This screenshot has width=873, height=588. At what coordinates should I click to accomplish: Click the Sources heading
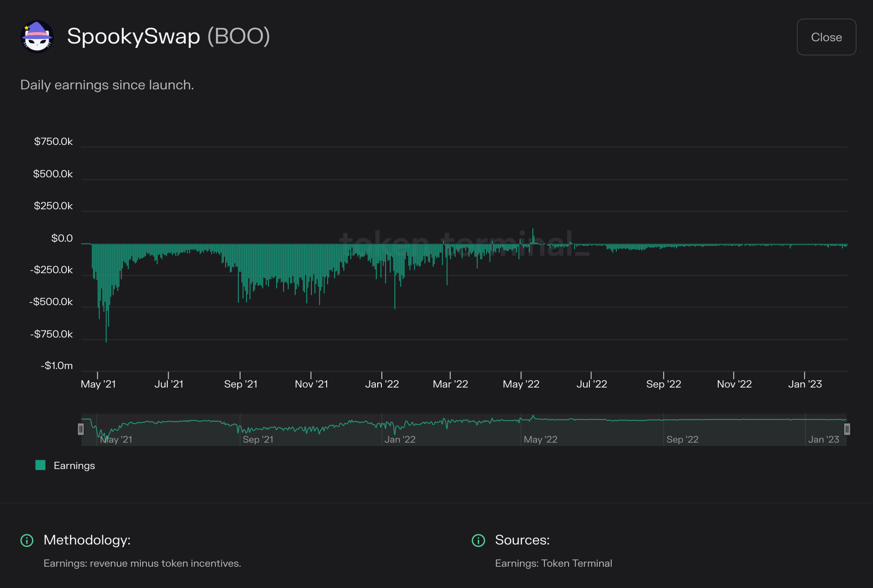[522, 540]
